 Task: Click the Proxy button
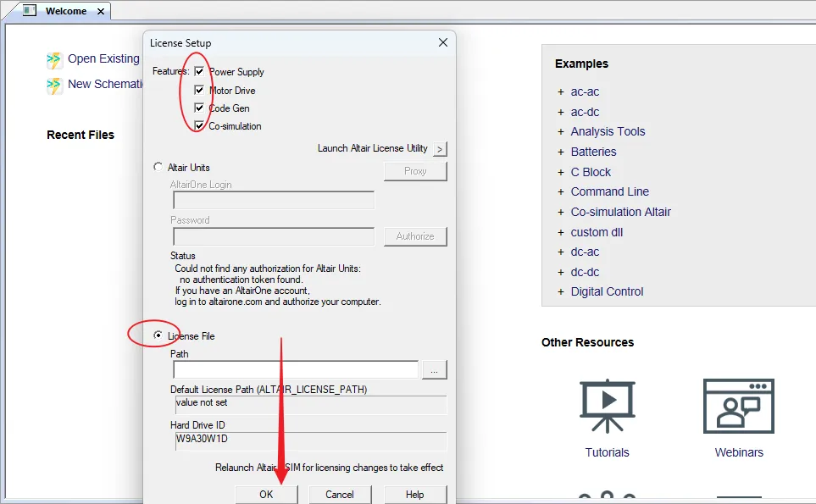click(415, 171)
